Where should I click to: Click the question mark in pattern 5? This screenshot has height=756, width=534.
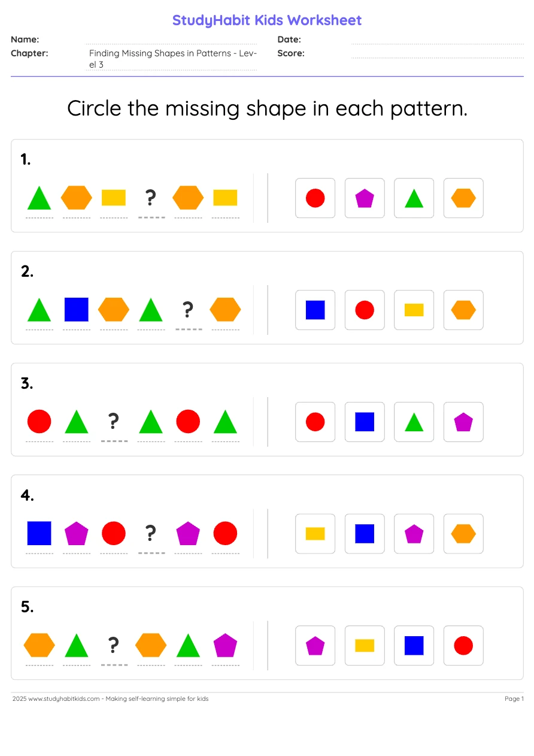(x=114, y=645)
